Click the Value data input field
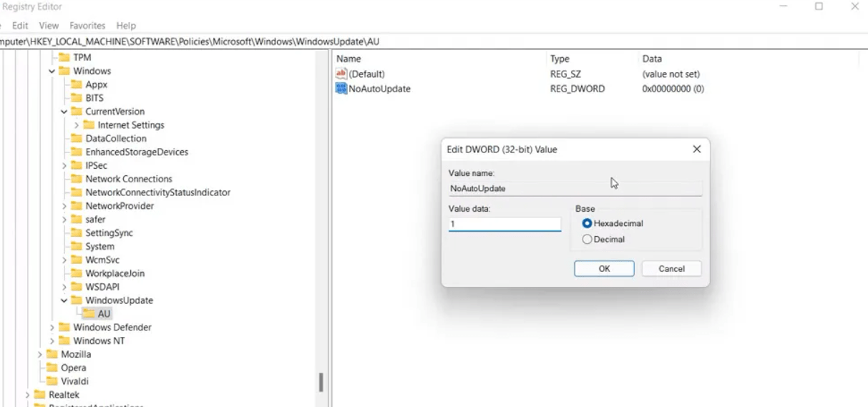Viewport: 868px width, 407px height. pyautogui.click(x=504, y=225)
